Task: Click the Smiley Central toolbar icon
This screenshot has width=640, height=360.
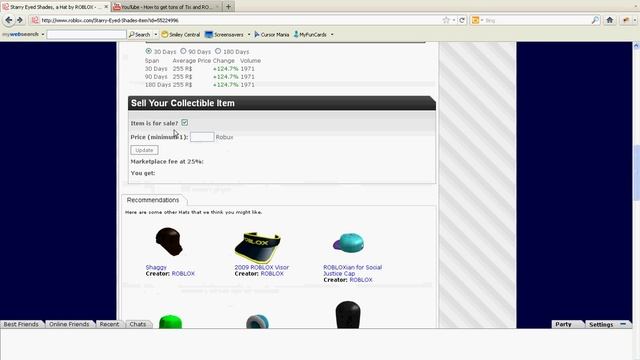Action: (164, 35)
